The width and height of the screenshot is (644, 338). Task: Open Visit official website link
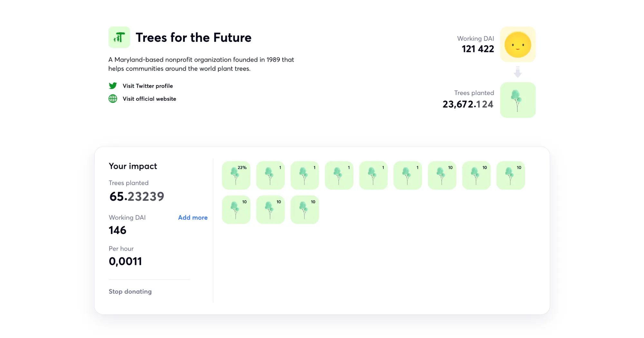coord(149,99)
